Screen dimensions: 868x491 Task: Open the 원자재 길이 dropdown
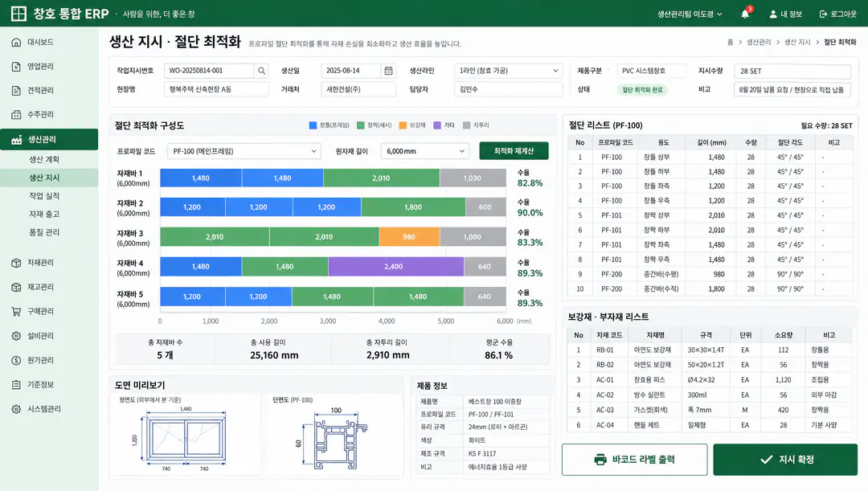(x=425, y=151)
